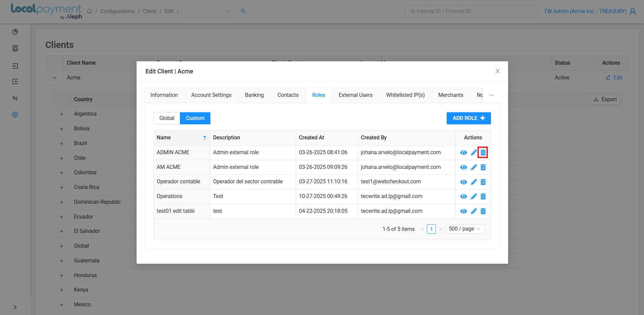Edit the AM ACME role
Viewport: 644px width, 315px height.
[x=474, y=168]
